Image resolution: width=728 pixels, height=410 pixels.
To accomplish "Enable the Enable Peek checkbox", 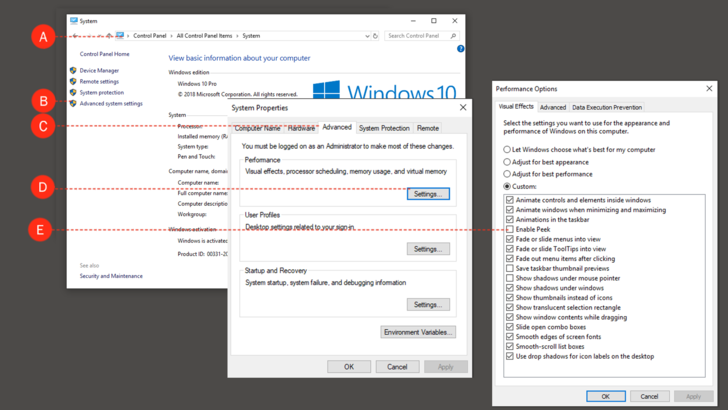I will point(510,229).
